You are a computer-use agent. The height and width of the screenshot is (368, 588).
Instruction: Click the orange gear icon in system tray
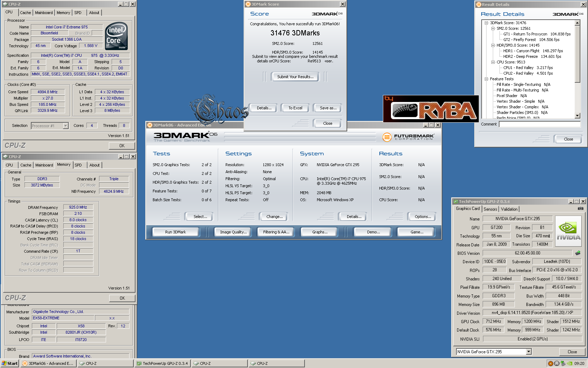click(551, 363)
